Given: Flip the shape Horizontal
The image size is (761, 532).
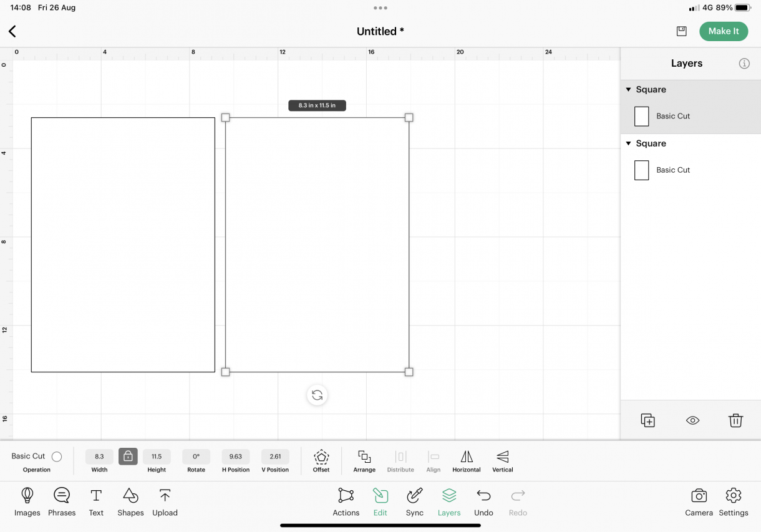Looking at the screenshot, I should pyautogui.click(x=467, y=461).
